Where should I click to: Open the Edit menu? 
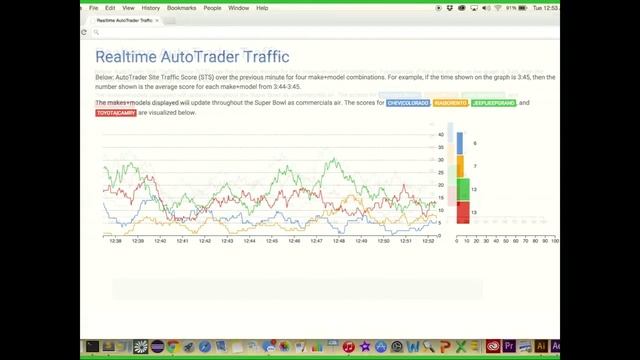(110, 8)
